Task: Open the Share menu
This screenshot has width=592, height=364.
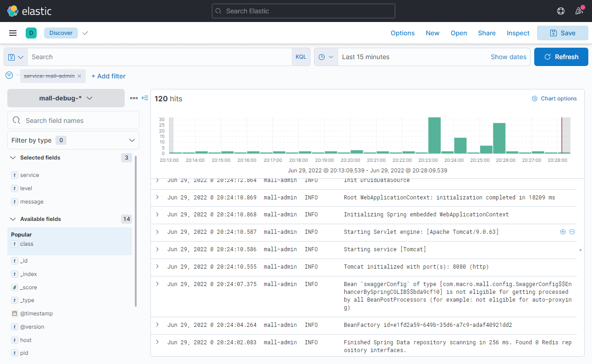Action: pyautogui.click(x=487, y=33)
